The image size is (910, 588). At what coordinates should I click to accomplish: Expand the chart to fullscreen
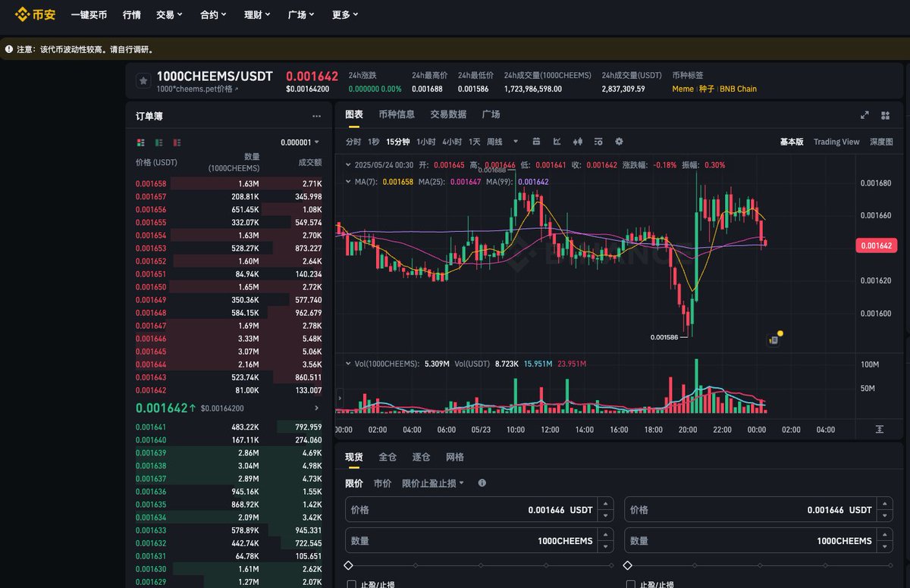point(864,115)
